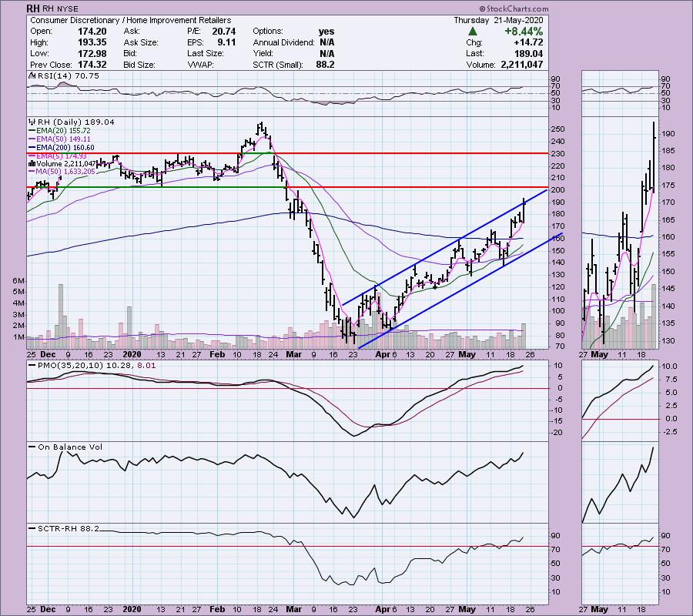This screenshot has width=693, height=616.
Task: Click the Last value "189.04" in the quote table
Action: (528, 53)
